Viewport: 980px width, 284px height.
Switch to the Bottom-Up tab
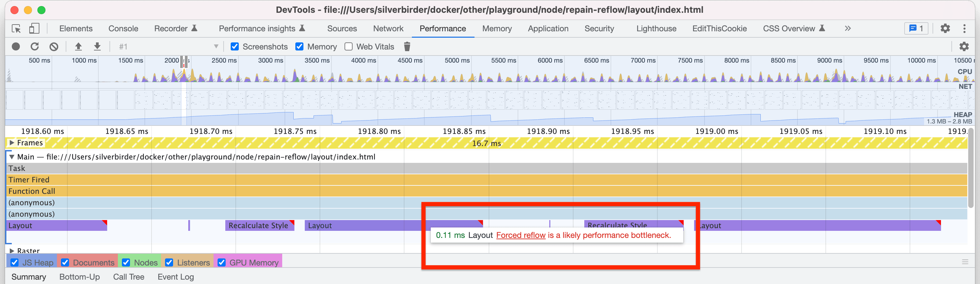(79, 277)
